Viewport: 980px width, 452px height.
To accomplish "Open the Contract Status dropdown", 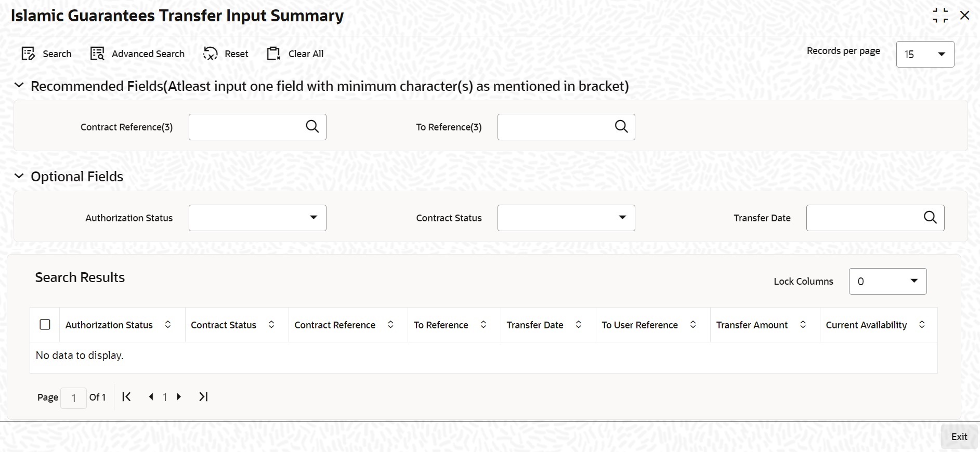I will [x=566, y=218].
